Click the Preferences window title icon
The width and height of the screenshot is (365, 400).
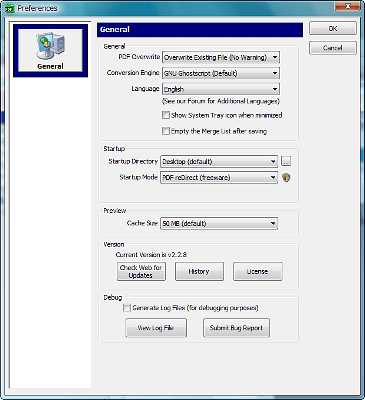tap(9, 8)
